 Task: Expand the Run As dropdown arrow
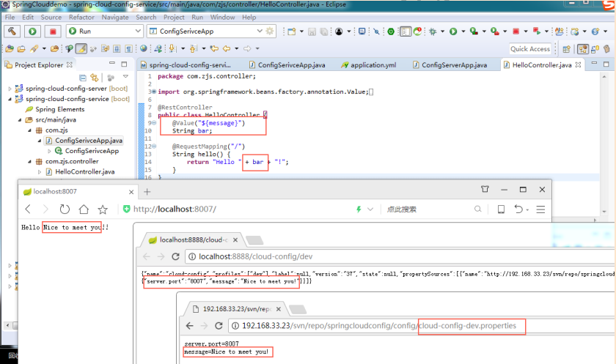(463, 31)
